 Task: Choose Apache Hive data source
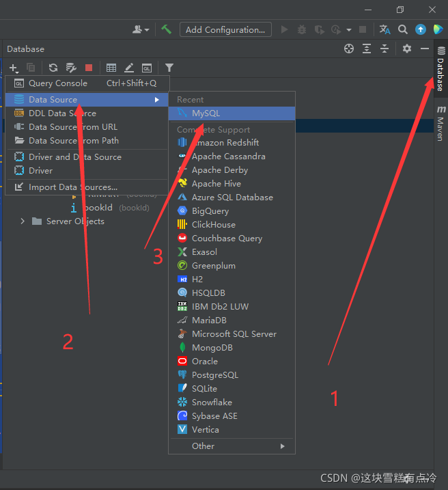tap(232, 183)
